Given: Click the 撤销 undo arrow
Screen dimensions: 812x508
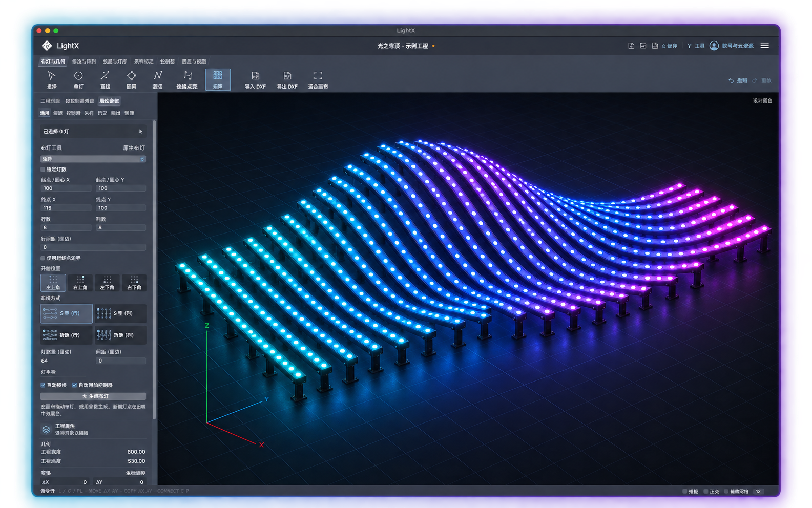Looking at the screenshot, I should (x=731, y=81).
